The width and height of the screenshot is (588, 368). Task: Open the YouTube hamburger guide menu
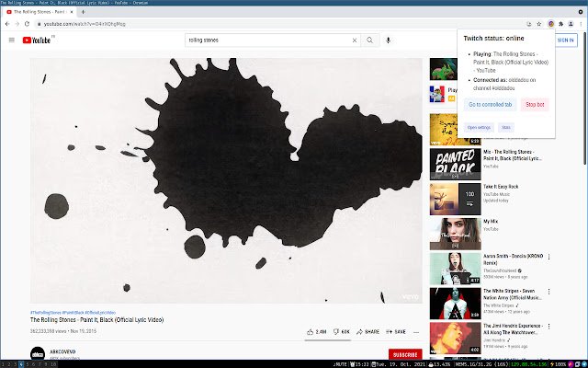tap(12, 40)
